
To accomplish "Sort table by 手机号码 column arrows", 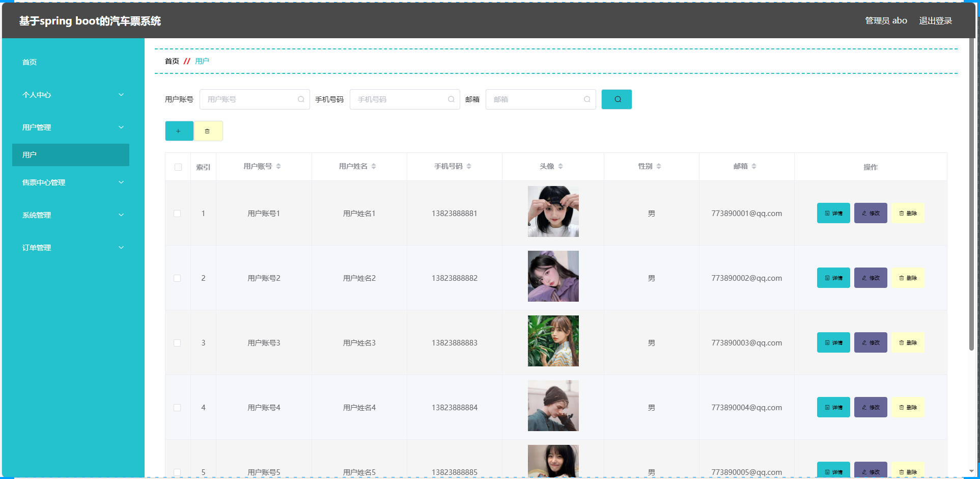I will click(x=469, y=166).
